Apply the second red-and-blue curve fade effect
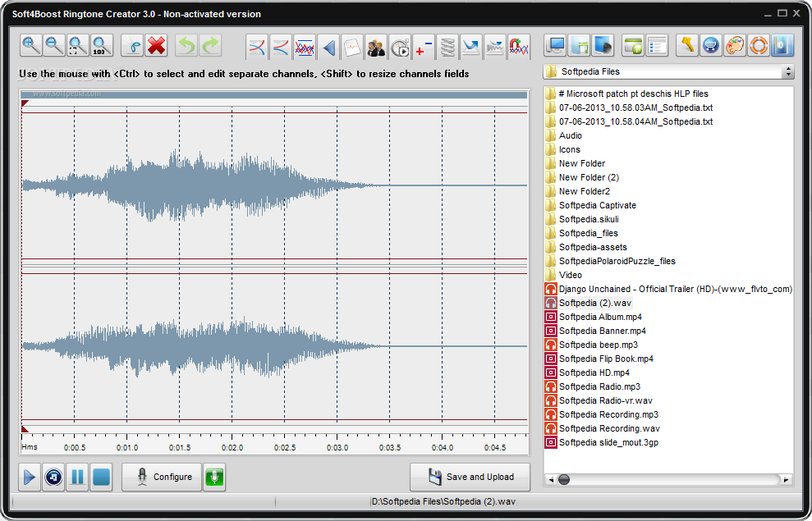 click(x=281, y=47)
